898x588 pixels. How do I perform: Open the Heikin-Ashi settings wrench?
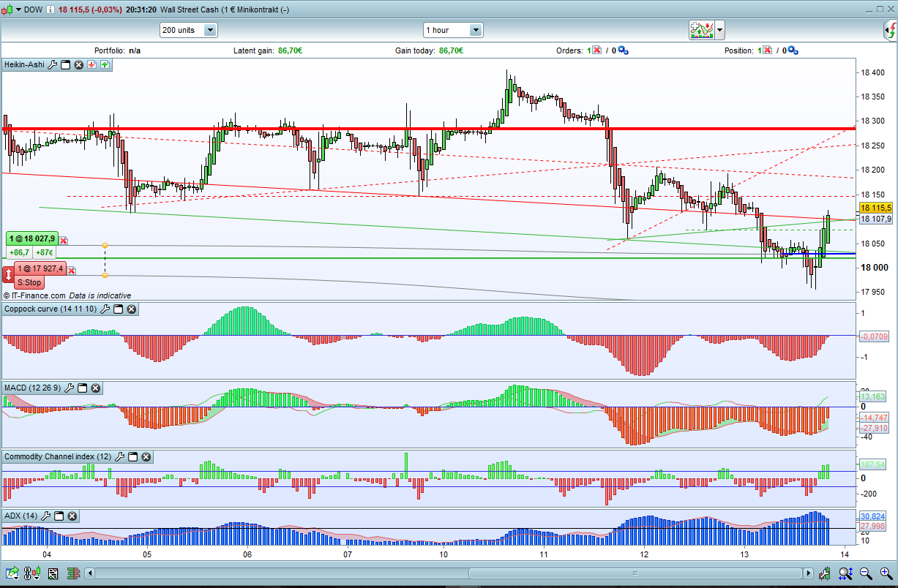(x=52, y=65)
